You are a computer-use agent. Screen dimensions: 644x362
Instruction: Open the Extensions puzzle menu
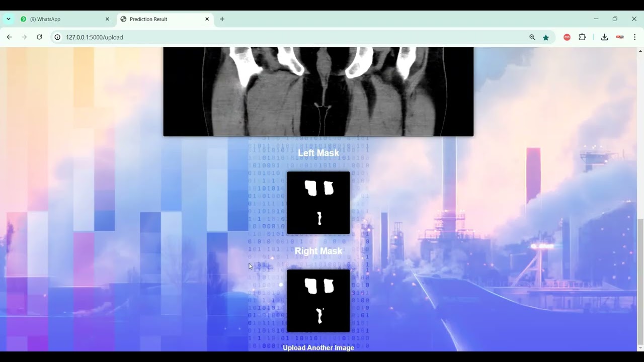582,37
